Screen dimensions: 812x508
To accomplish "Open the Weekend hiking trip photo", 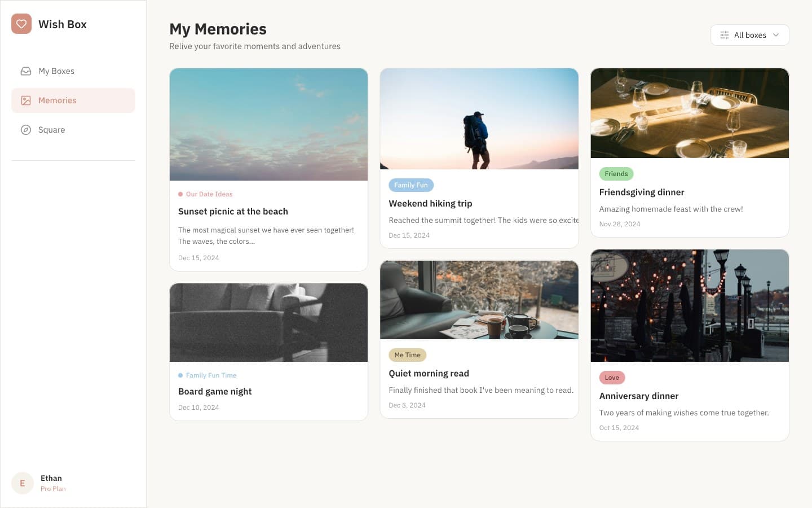I will pyautogui.click(x=479, y=119).
